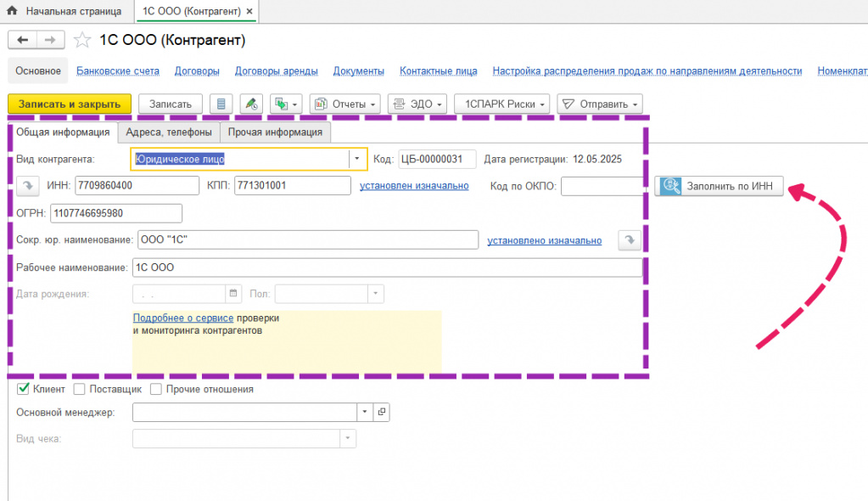
Task: Add 1С ООО to favorites with the star
Action: [82, 40]
